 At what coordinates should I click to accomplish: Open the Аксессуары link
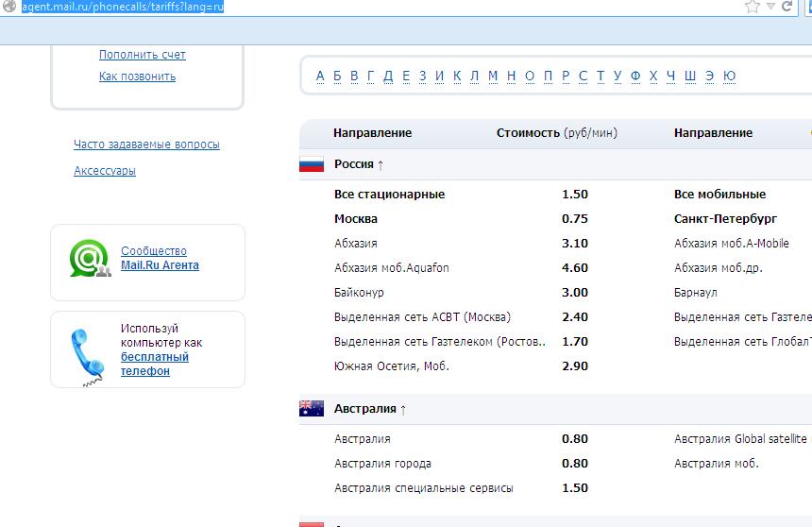tap(105, 171)
